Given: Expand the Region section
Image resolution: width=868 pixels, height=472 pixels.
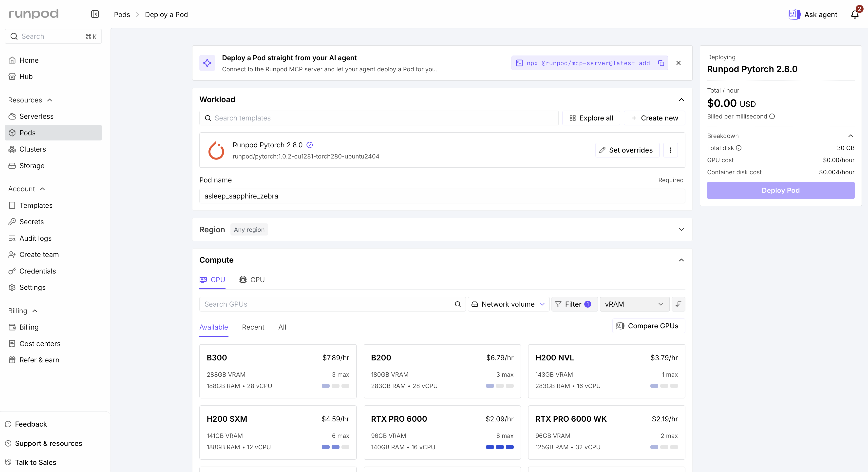Looking at the screenshot, I should [681, 230].
